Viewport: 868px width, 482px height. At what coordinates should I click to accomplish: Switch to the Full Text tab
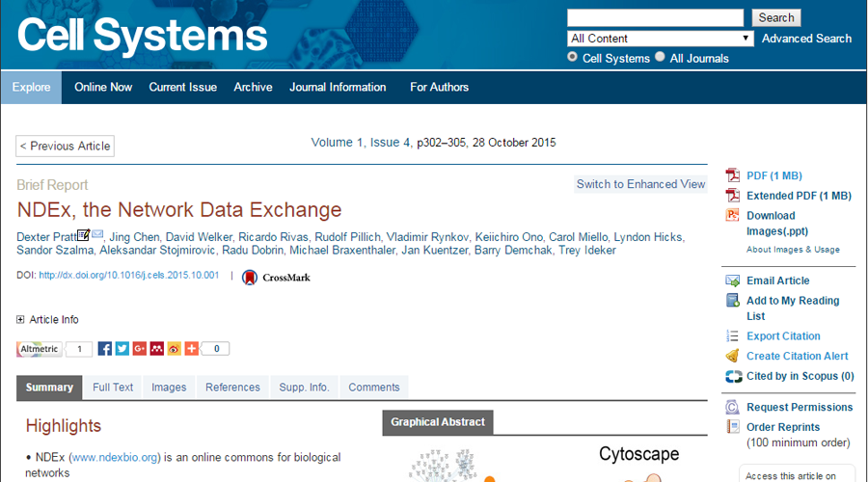(x=113, y=388)
